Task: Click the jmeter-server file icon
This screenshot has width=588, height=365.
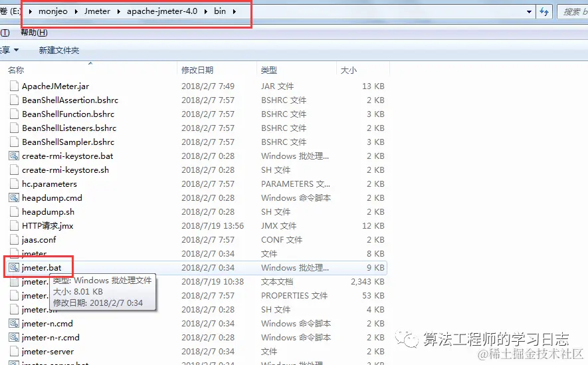Action: point(14,352)
